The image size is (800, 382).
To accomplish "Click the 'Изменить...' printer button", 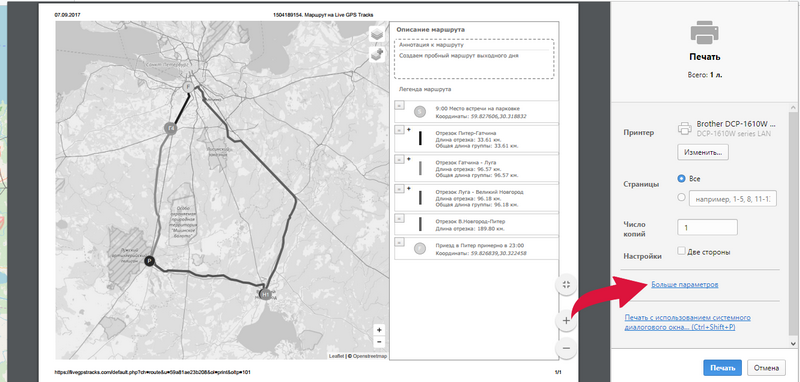I will 703,152.
